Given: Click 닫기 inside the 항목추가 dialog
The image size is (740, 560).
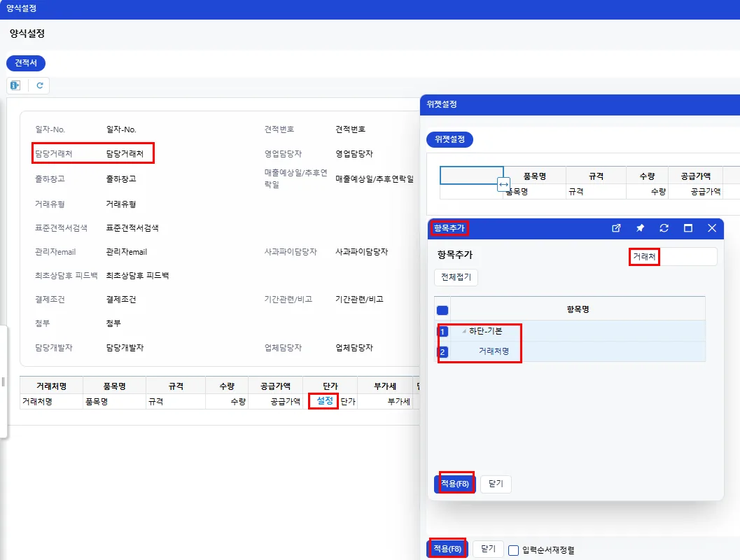Looking at the screenshot, I should pos(496,484).
